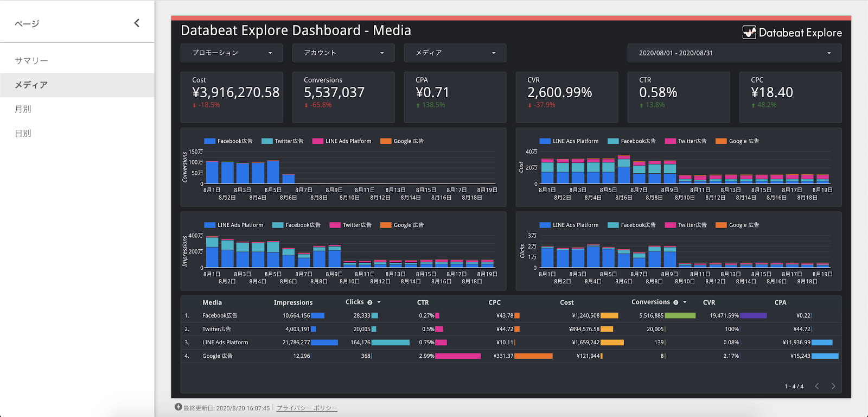
Task: Click cost value ¥1,240,508 in table
Action: coord(586,315)
